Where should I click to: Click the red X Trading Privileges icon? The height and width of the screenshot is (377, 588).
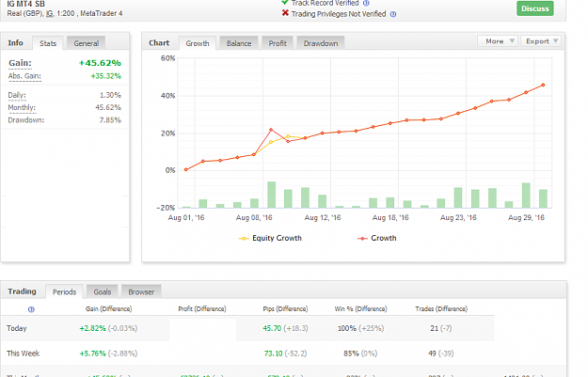click(285, 13)
